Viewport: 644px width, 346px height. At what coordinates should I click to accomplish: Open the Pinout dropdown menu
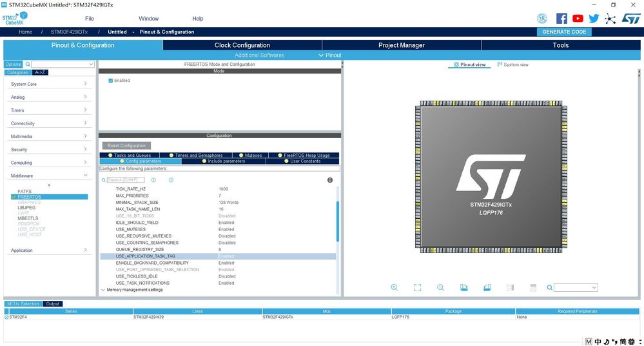click(x=330, y=55)
